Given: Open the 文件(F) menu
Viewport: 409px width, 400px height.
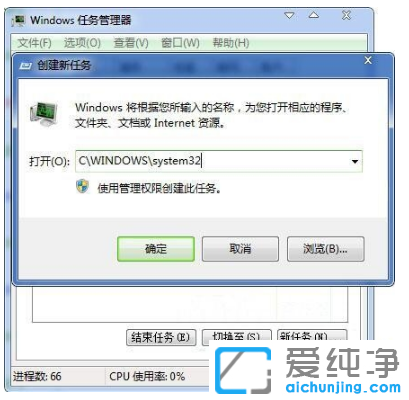Looking at the screenshot, I should tap(34, 43).
